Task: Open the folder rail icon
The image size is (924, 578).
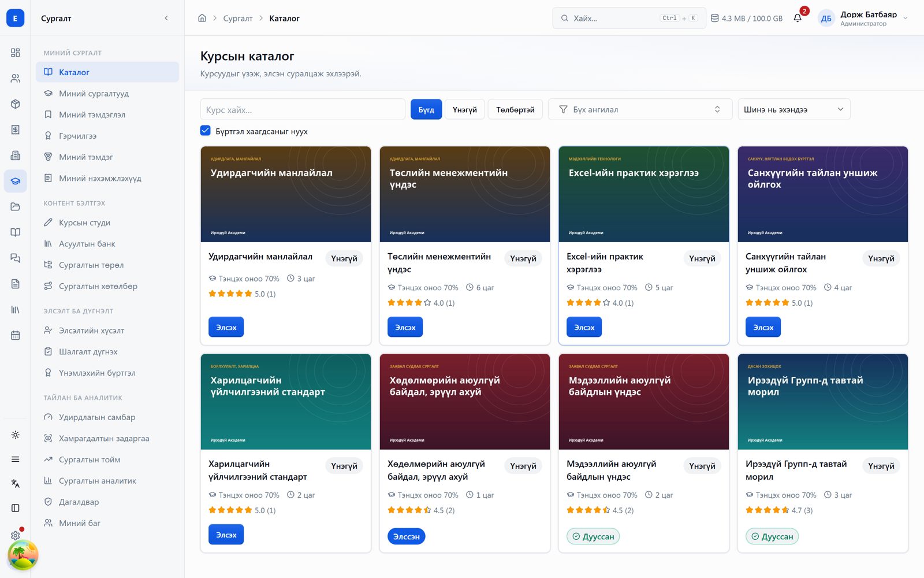Action: [x=16, y=206]
